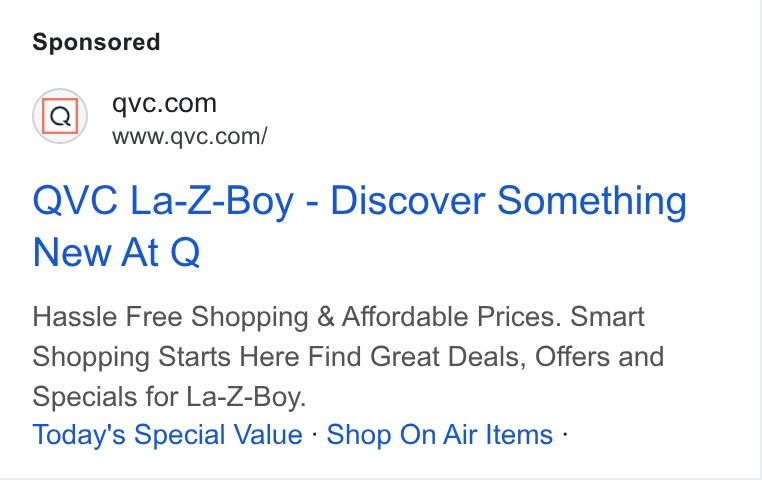Click "La-Z-Boy" word in blue headline

coord(212,200)
